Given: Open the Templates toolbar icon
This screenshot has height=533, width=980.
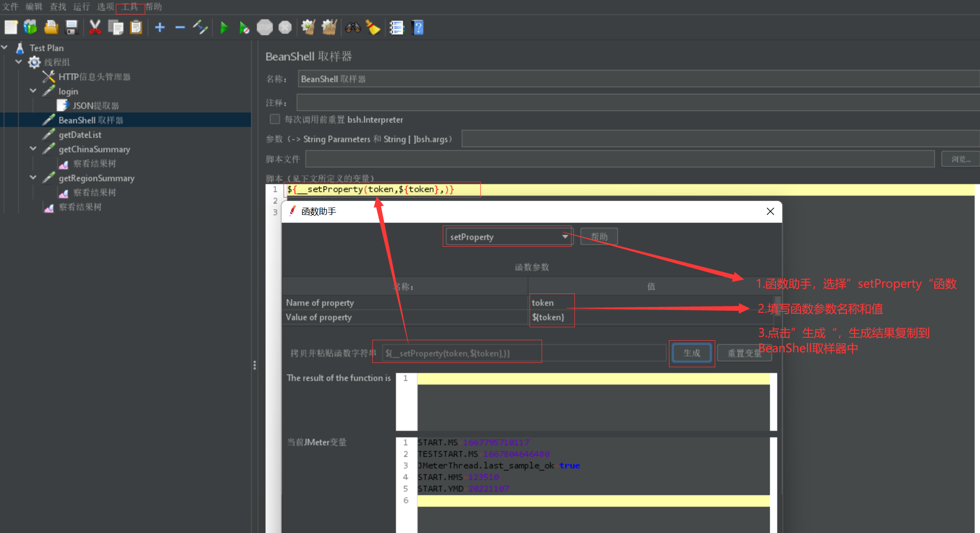Looking at the screenshot, I should click(30, 27).
